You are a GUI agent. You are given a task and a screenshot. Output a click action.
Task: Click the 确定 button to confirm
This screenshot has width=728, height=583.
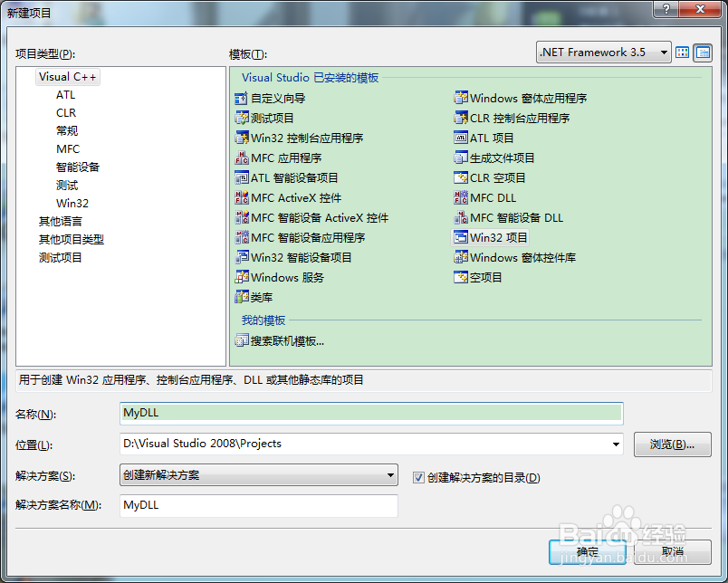(x=587, y=551)
